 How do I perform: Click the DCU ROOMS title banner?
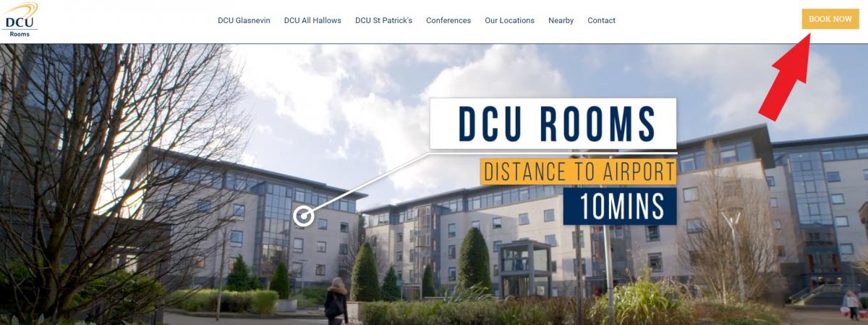(x=553, y=124)
